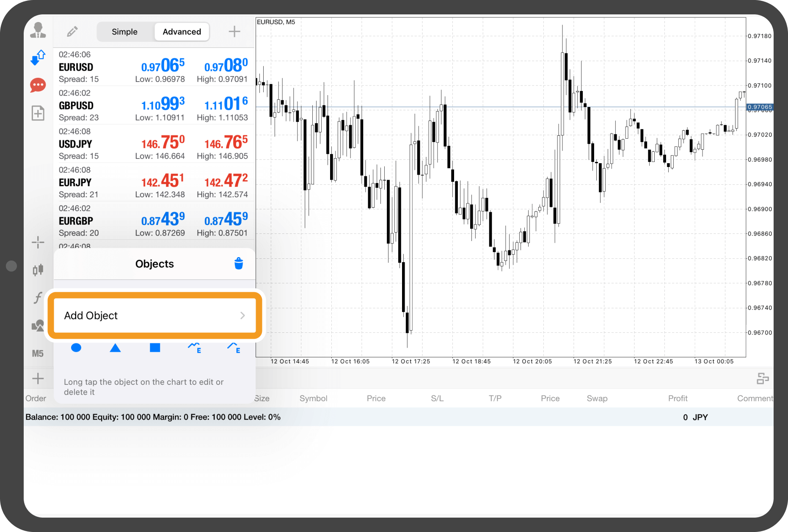Select the triangle object shape

click(115, 348)
